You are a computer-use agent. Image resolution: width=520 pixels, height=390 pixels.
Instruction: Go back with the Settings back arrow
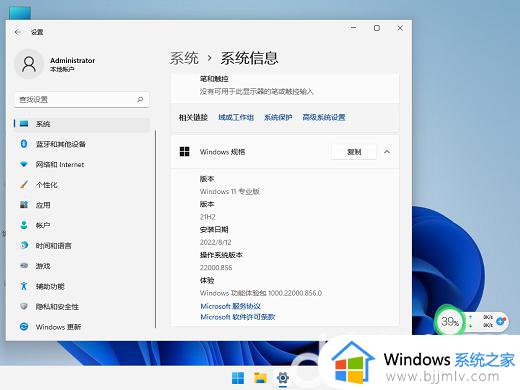click(18, 32)
